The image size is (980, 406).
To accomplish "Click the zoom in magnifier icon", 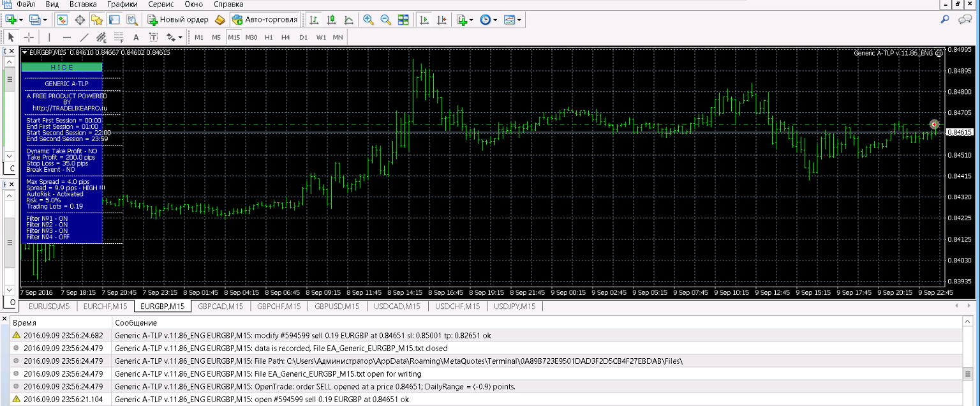I will [x=368, y=20].
